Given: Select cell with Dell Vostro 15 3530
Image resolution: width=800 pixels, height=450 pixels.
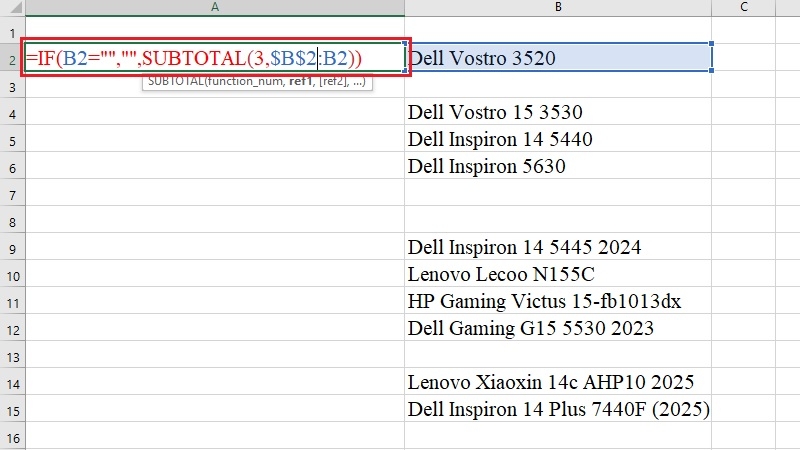Looking at the screenshot, I should pos(558,111).
